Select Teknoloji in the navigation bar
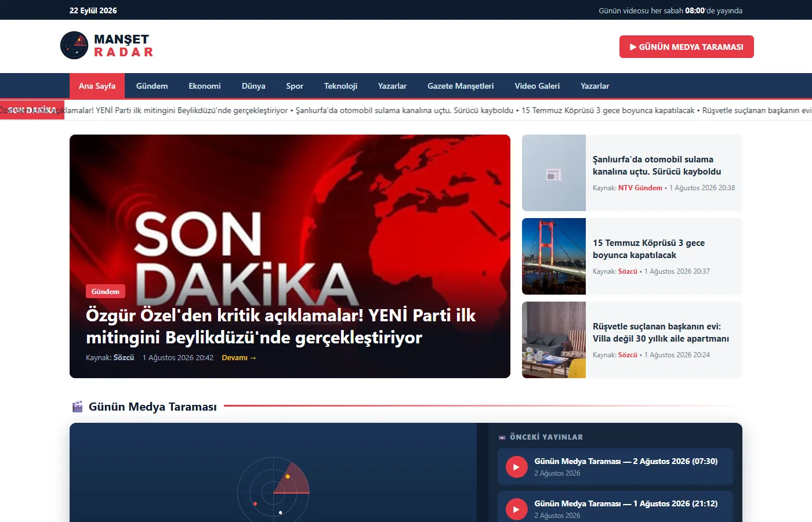812x522 pixels. tap(340, 86)
